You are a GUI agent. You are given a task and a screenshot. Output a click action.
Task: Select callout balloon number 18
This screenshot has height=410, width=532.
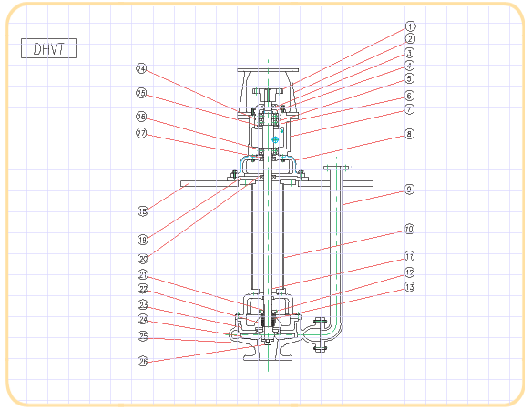143,211
